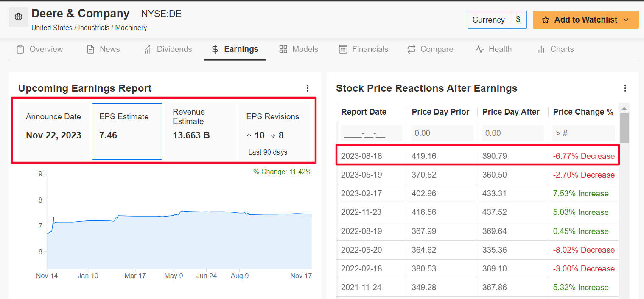Click the 2023-02-17 report date cell

(361, 194)
